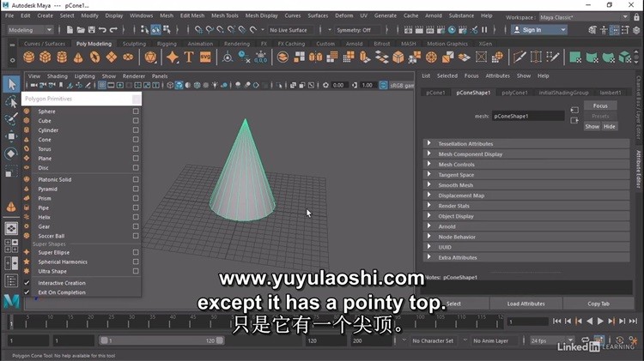This screenshot has width=644, height=361.
Task: Open the lambert1 attribute tab
Action: [x=611, y=93]
